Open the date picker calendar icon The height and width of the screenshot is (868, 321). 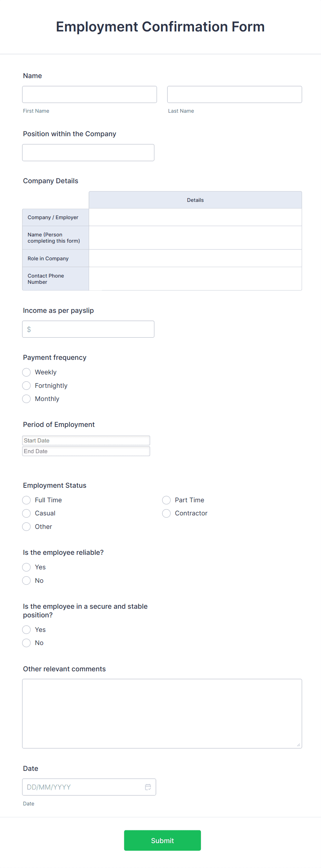pos(148,787)
